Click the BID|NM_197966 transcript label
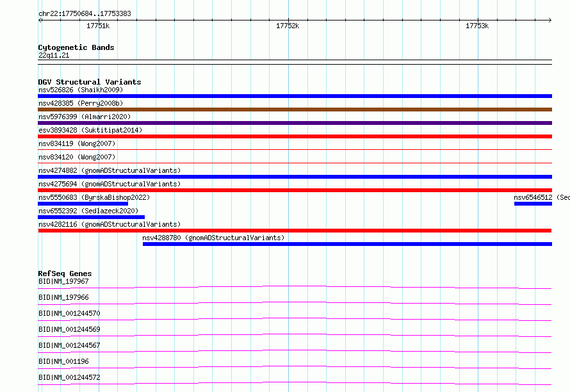The image size is (570, 392). point(63,297)
